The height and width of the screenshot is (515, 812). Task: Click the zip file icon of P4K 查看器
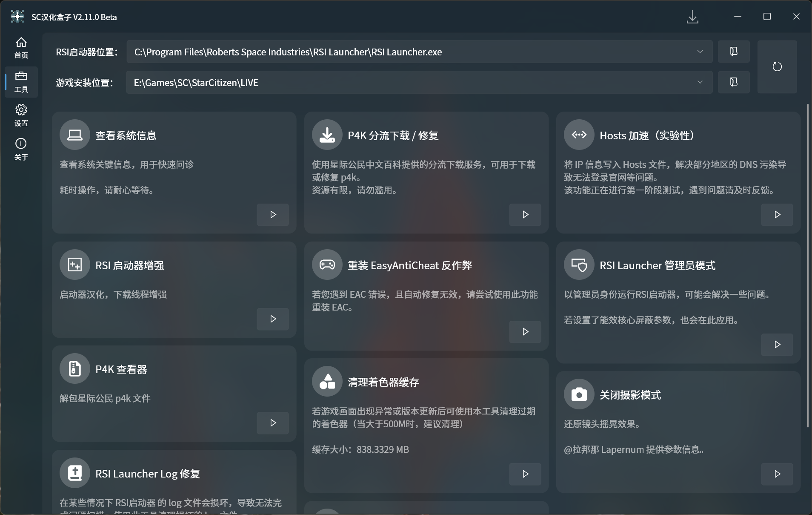[75, 369]
